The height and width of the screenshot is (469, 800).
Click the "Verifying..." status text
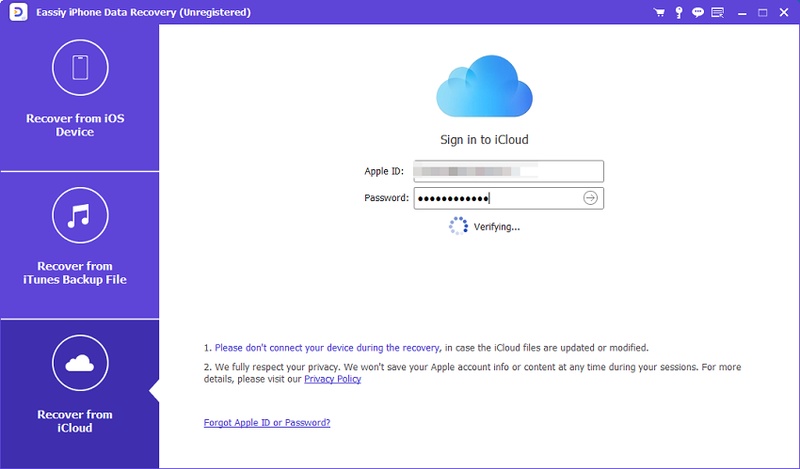tap(496, 227)
